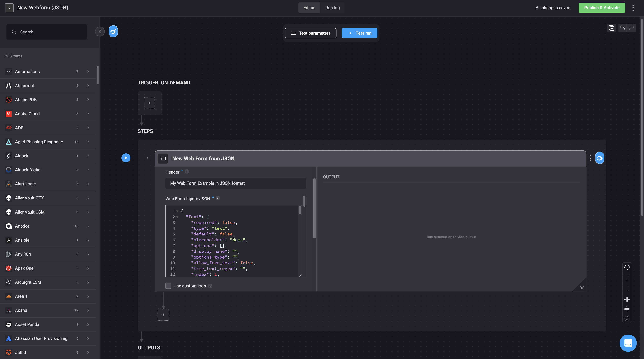Select Anodot in the integrations list
Image resolution: width=644 pixels, height=359 pixels.
[48, 226]
